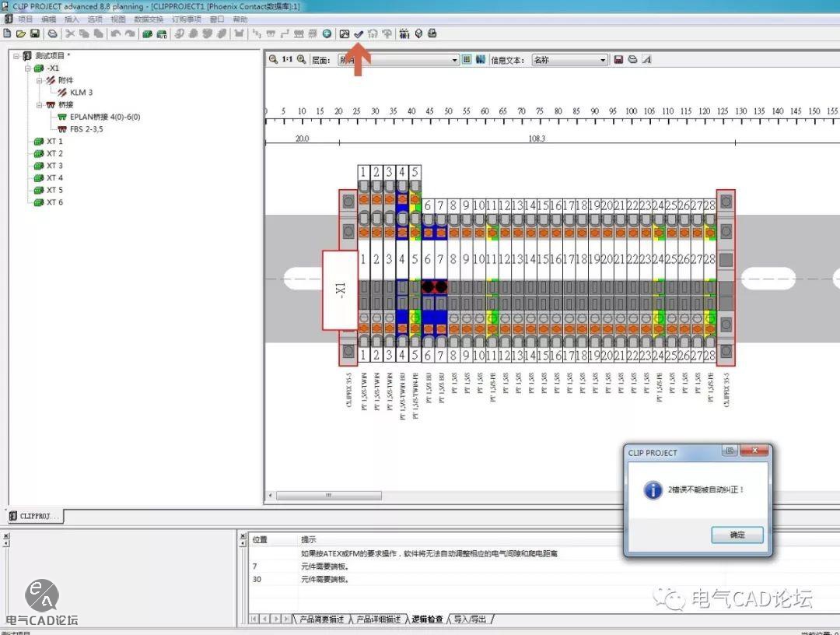The height and width of the screenshot is (635, 840).
Task: Open the 插入 menu
Action: (72, 19)
